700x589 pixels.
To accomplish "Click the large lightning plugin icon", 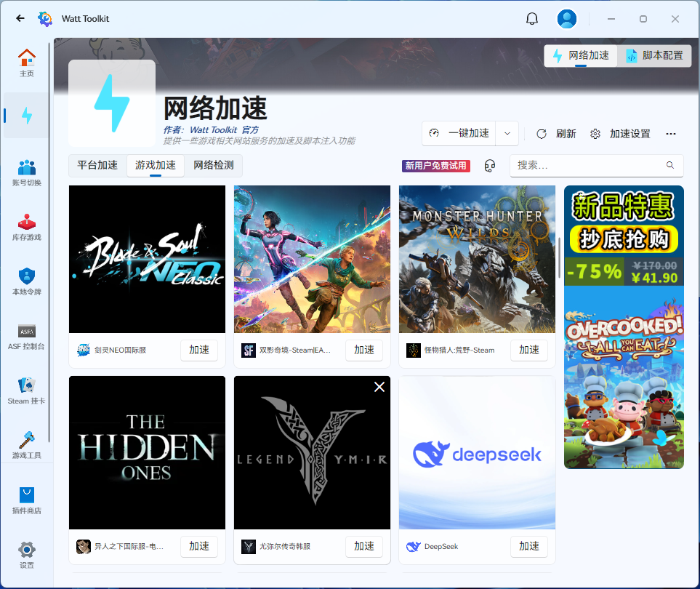I will [x=112, y=103].
